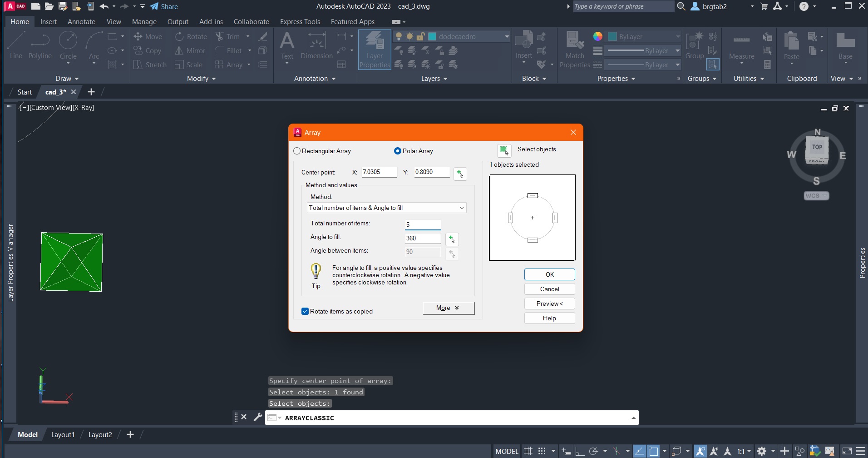Expand the Annotation panel

tap(315, 79)
